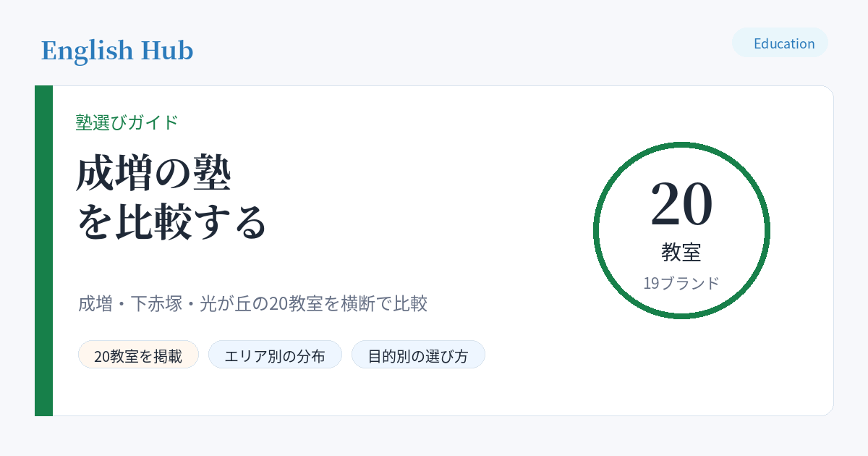This screenshot has width=868, height=456.
Task: Open the 塾選びガイド category label
Action: 127,122
